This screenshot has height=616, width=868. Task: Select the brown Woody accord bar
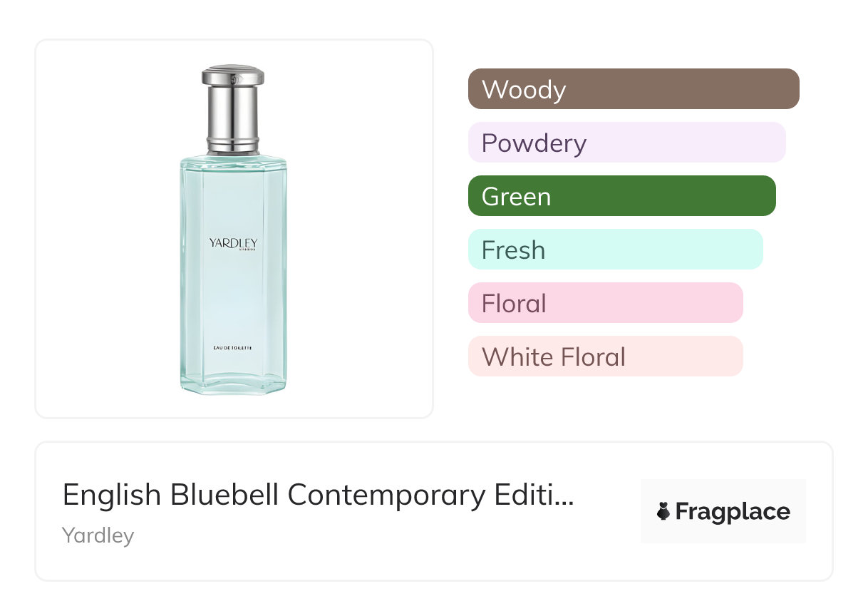pyautogui.click(x=634, y=89)
